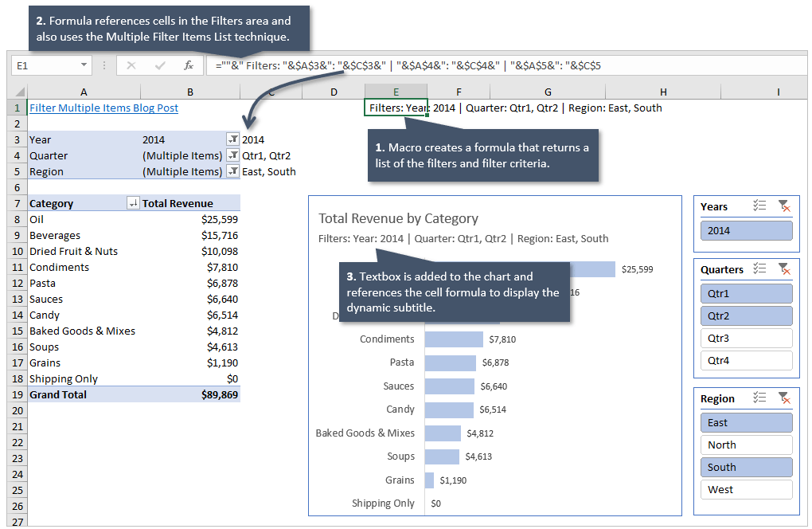Select column E header
The height and width of the screenshot is (529, 812).
coord(396,92)
